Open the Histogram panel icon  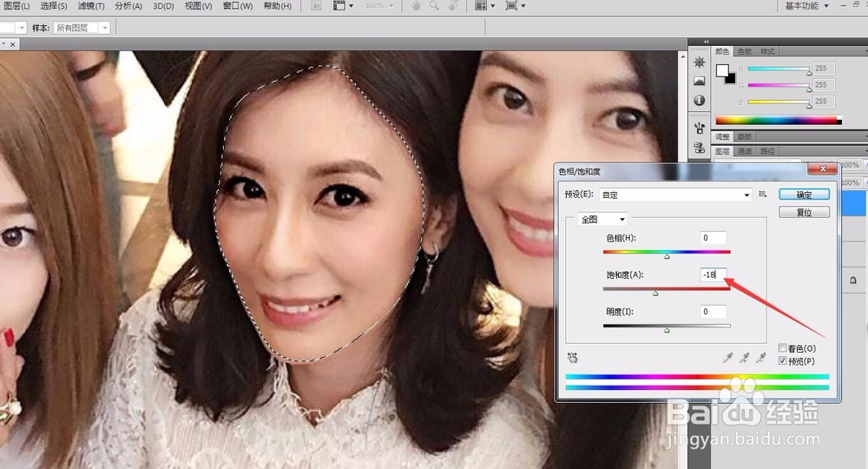pos(699,81)
